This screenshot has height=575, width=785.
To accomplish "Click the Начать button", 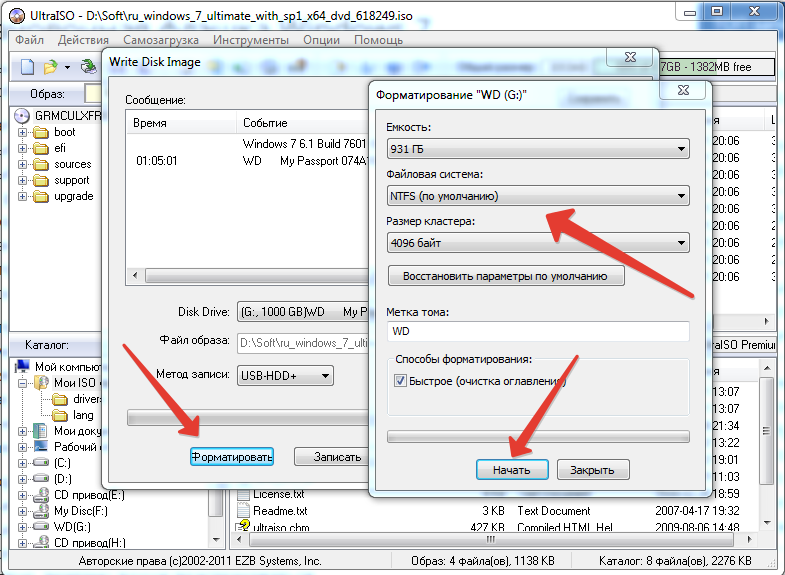I will pyautogui.click(x=512, y=469).
